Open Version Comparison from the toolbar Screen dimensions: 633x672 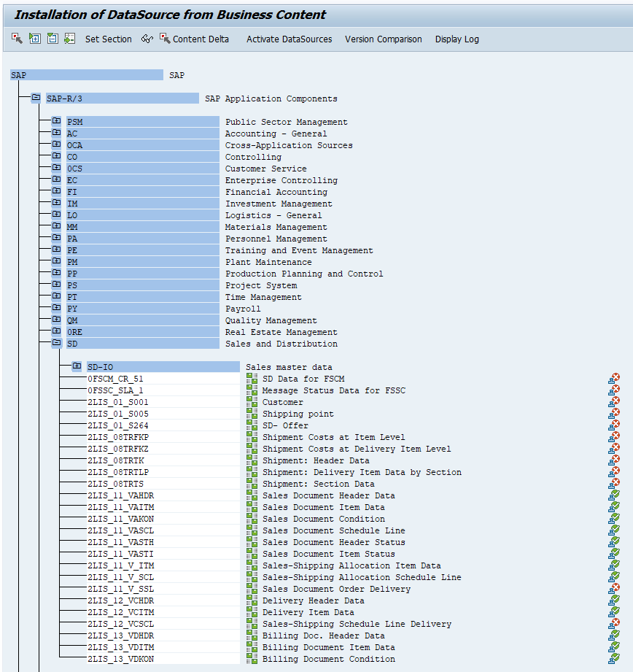click(384, 39)
